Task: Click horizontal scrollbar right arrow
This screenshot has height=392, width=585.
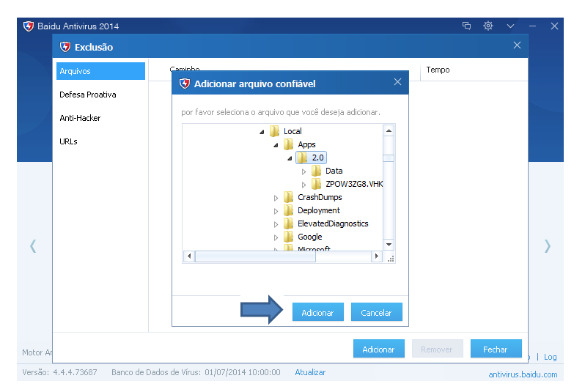Action: [x=377, y=256]
